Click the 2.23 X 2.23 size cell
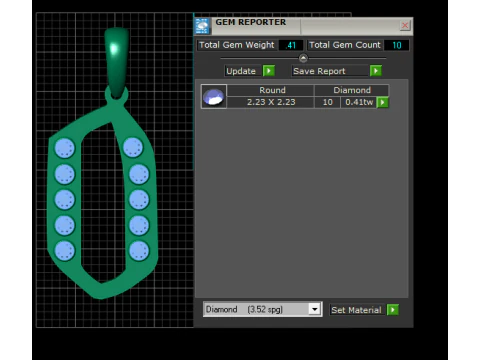 (x=270, y=102)
